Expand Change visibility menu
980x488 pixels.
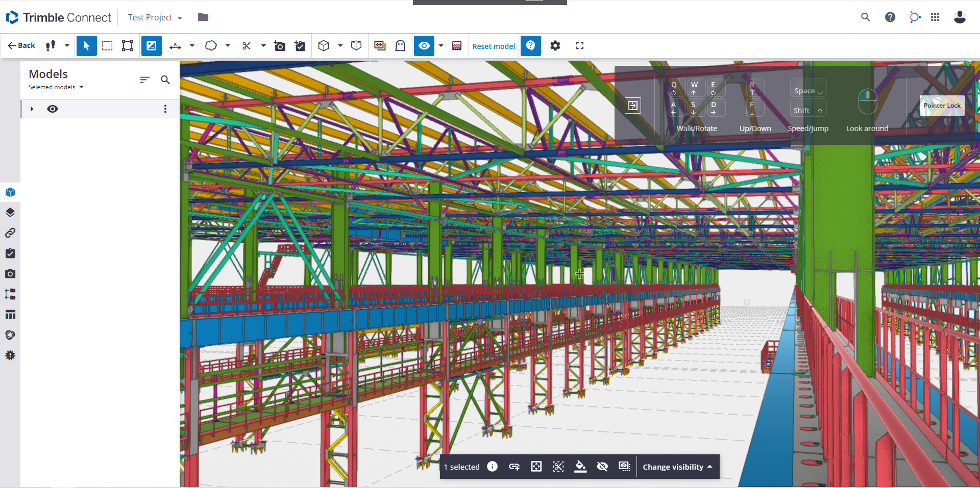(x=677, y=467)
